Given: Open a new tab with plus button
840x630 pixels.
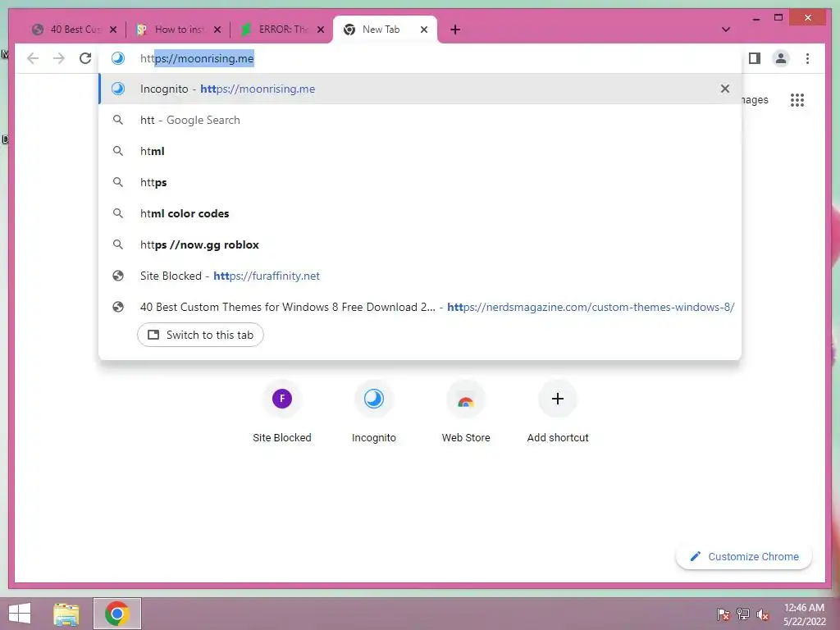Looking at the screenshot, I should [455, 30].
